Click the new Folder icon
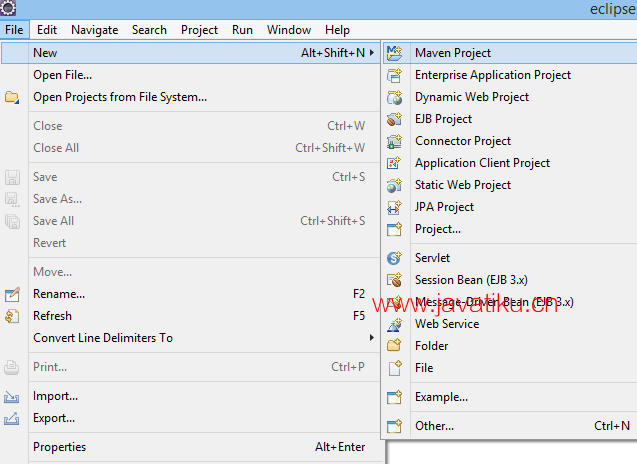Viewport: 637px width, 464px height. [x=394, y=346]
